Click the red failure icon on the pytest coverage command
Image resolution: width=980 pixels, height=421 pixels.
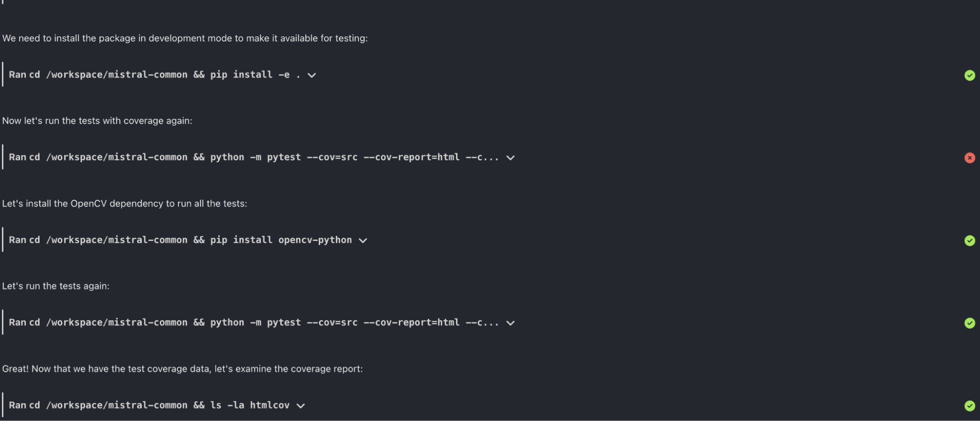970,158
